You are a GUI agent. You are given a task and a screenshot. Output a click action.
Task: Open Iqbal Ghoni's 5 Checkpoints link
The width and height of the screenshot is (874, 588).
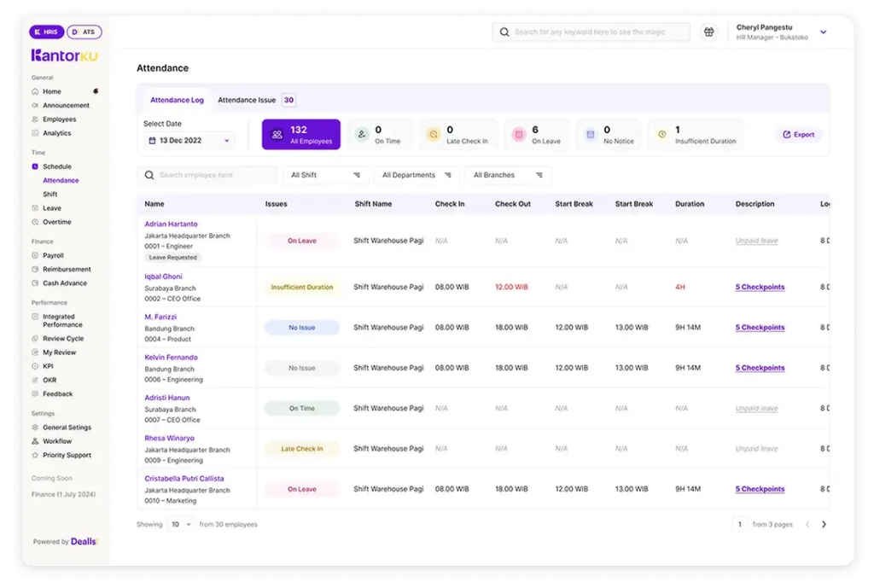pos(759,287)
